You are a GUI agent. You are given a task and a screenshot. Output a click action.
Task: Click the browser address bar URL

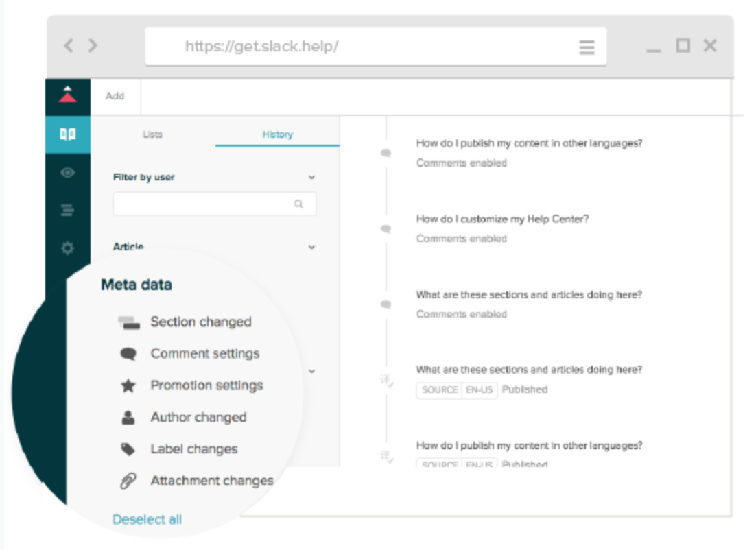coord(262,46)
